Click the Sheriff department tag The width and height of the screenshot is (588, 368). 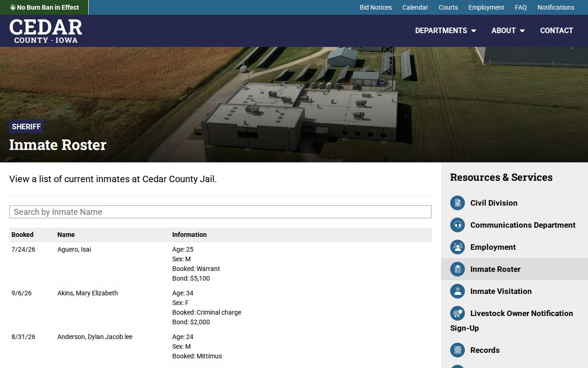(x=26, y=126)
